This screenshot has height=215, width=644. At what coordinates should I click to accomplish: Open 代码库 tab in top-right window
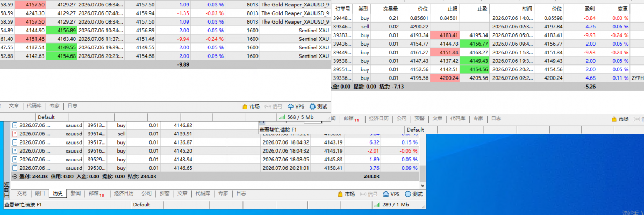[x=457, y=119]
